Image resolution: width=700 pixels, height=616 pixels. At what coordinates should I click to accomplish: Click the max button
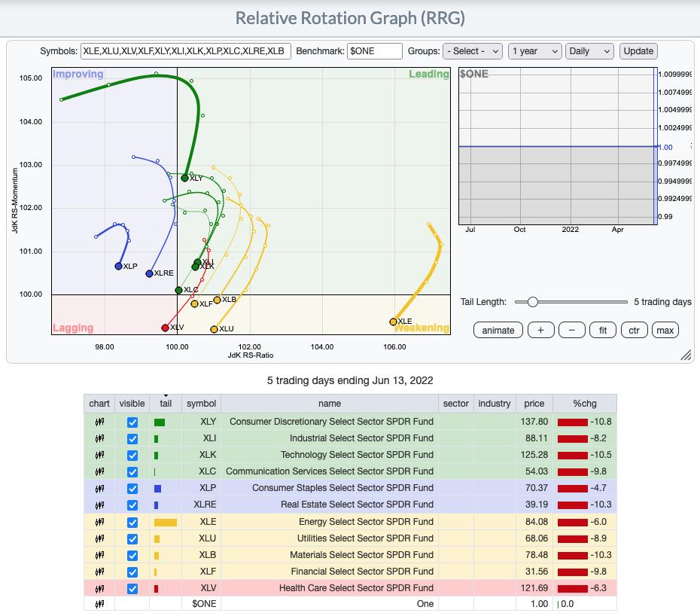pos(665,331)
